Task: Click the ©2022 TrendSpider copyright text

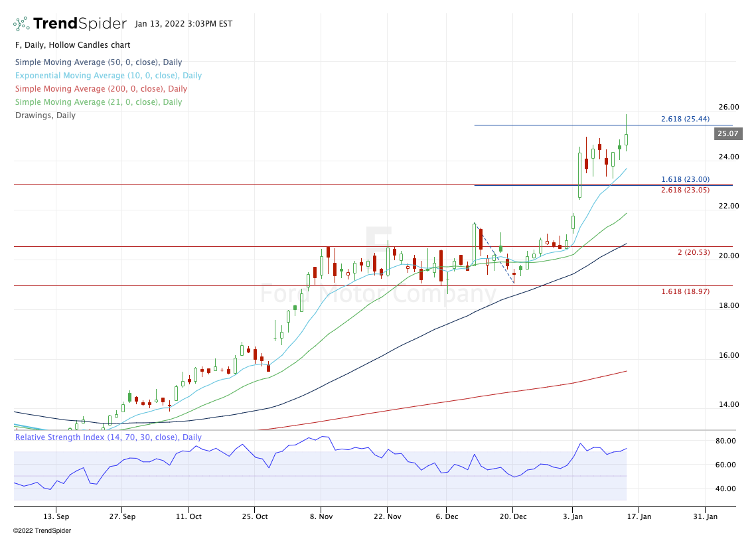Action: point(42,531)
